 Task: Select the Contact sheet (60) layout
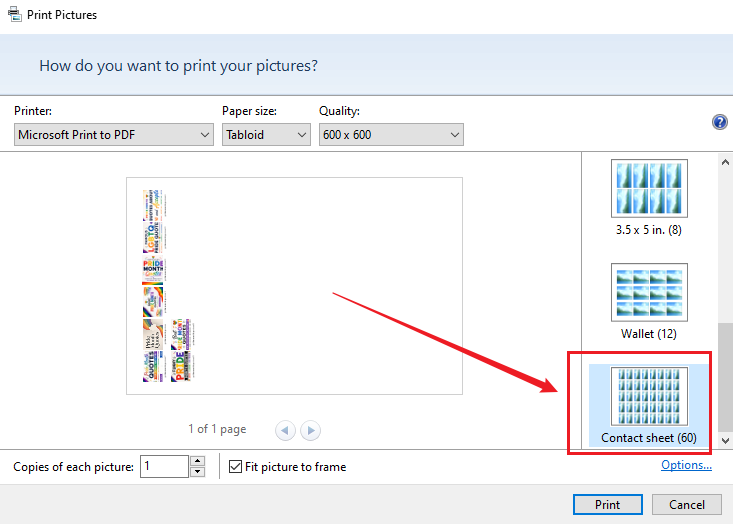(x=649, y=405)
